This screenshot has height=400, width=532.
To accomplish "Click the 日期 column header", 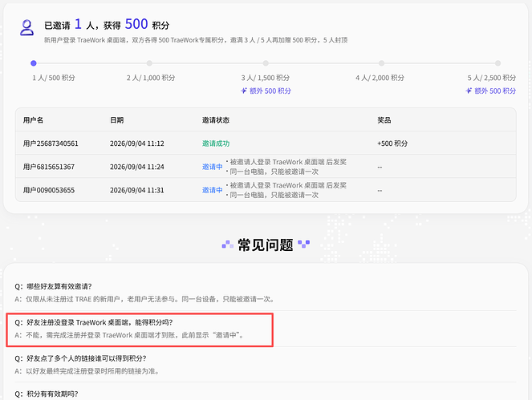I will pyautogui.click(x=116, y=120).
